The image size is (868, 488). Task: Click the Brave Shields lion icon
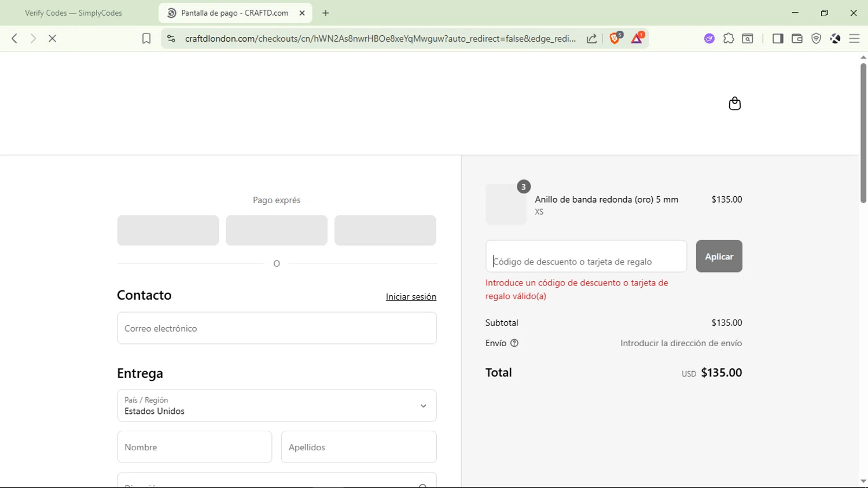(615, 38)
